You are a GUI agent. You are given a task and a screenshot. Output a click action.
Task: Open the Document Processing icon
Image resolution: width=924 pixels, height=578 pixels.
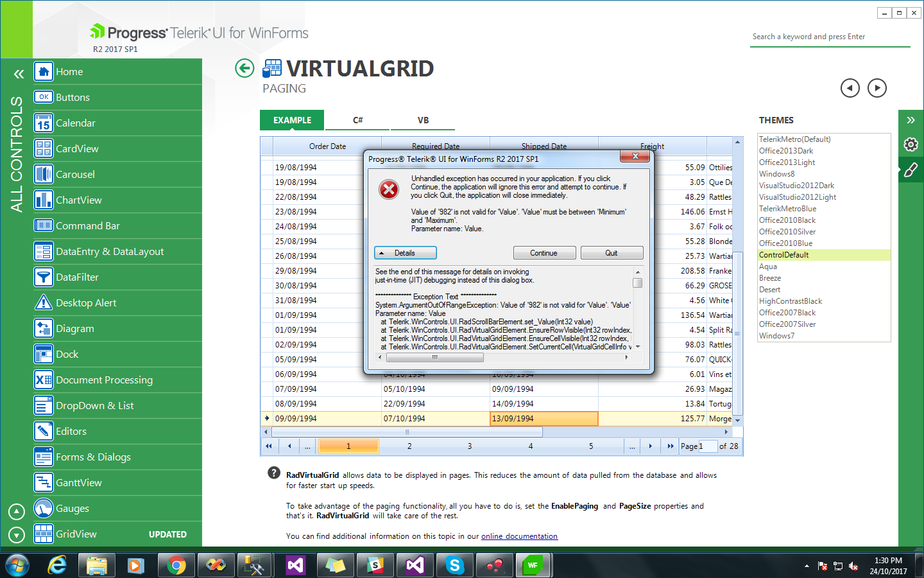coord(44,380)
